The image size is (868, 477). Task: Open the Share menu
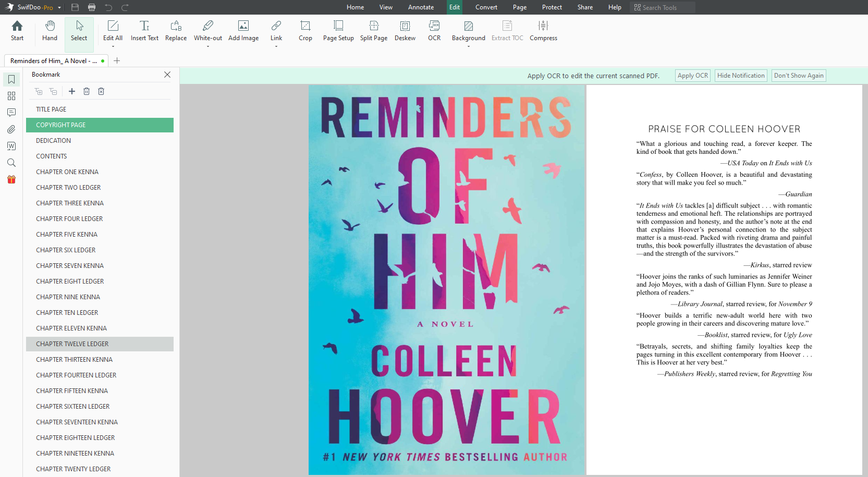tap(585, 7)
